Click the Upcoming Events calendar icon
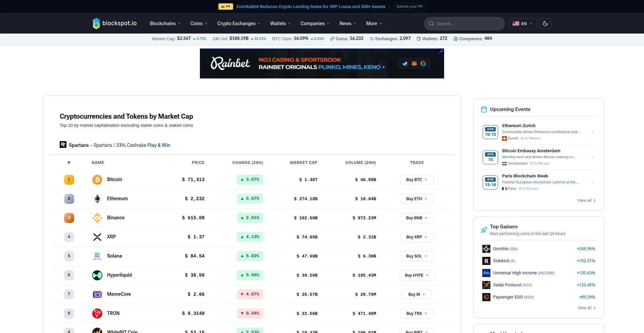 click(484, 109)
